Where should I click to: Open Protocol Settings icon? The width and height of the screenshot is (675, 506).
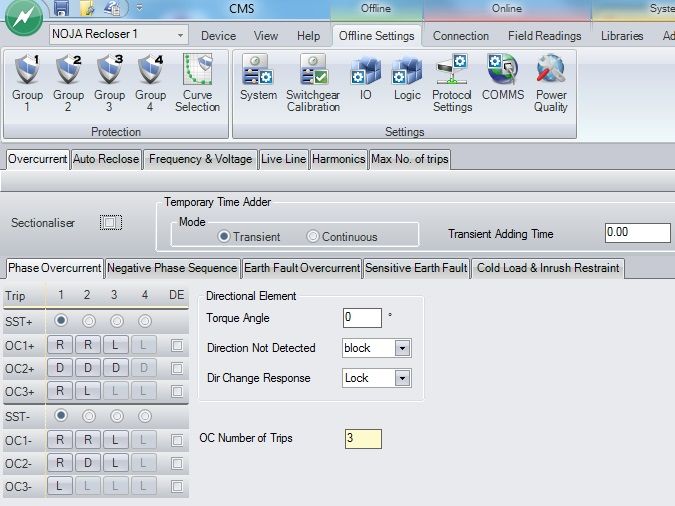click(x=452, y=83)
